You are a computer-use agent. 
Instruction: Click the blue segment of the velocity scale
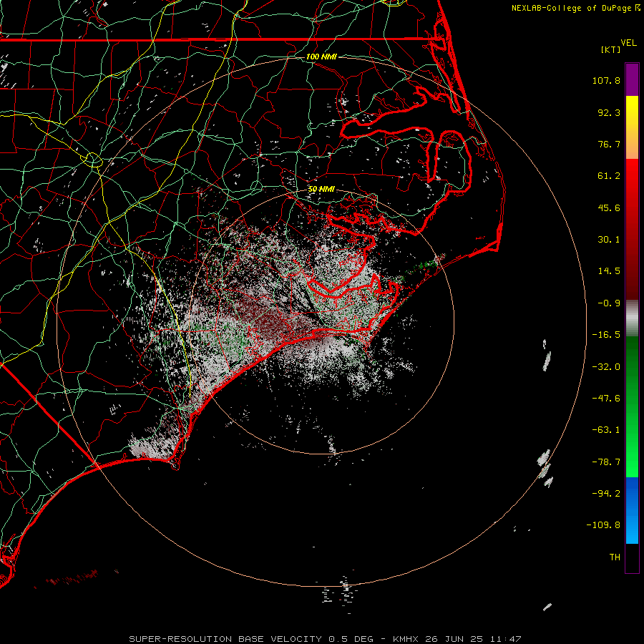[x=632, y=510]
